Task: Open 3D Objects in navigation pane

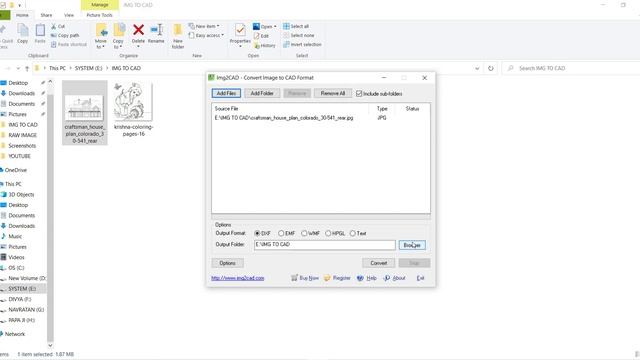Action: [21, 195]
